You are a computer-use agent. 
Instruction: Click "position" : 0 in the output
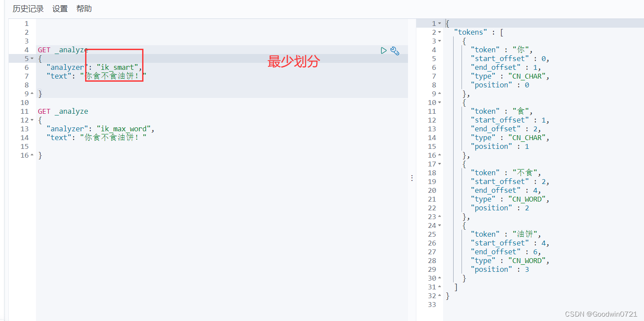coord(500,85)
